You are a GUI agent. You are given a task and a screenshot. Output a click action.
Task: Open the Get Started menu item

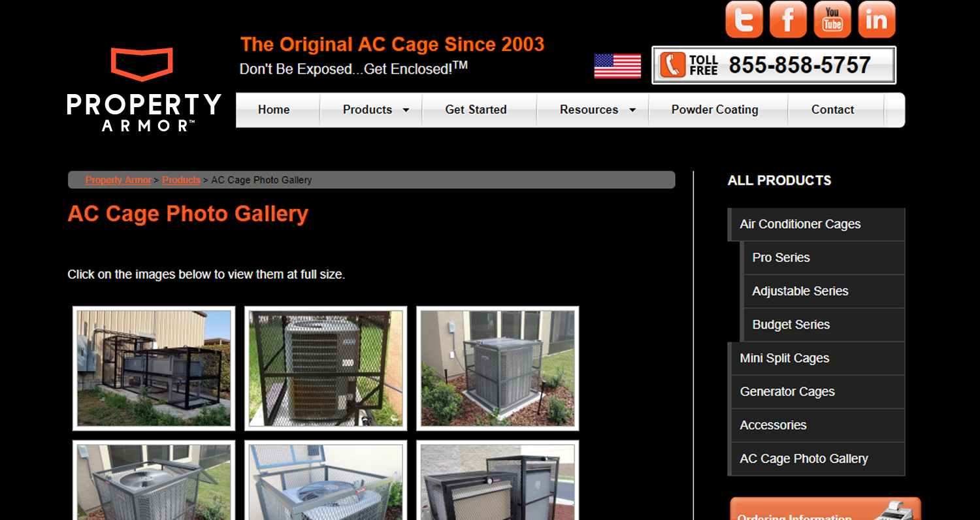(x=476, y=110)
